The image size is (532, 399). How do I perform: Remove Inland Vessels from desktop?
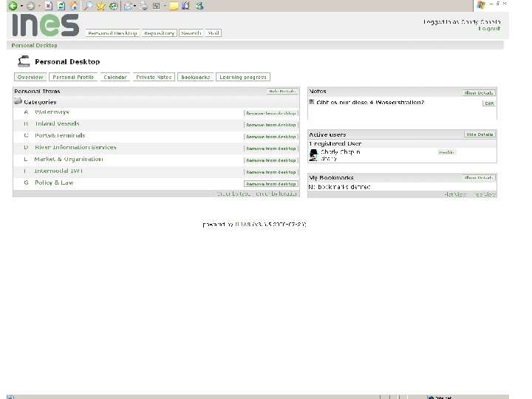pyautogui.click(x=270, y=125)
